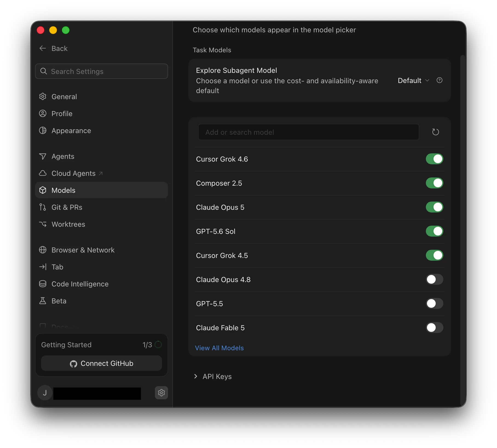Click the J user avatar
This screenshot has width=497, height=448.
45,393
